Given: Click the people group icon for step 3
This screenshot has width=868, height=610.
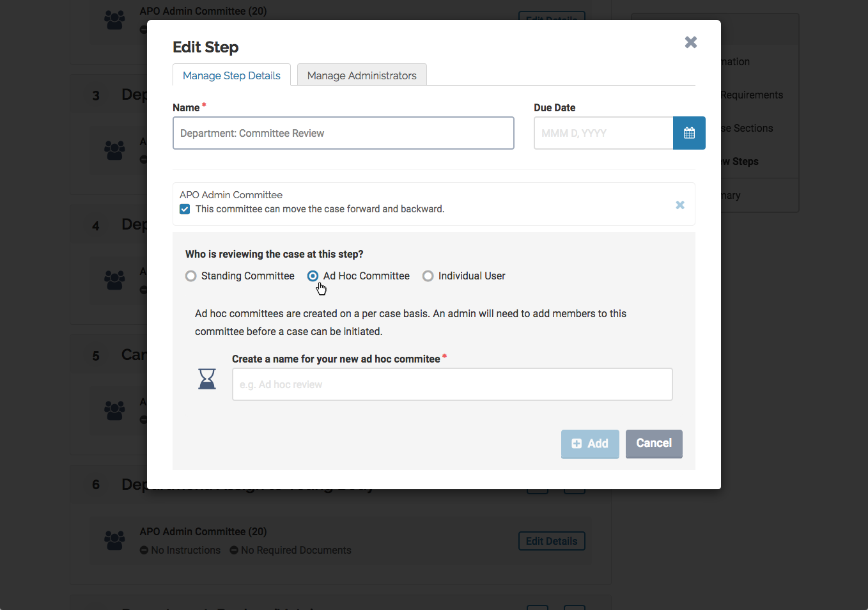Looking at the screenshot, I should (x=115, y=150).
